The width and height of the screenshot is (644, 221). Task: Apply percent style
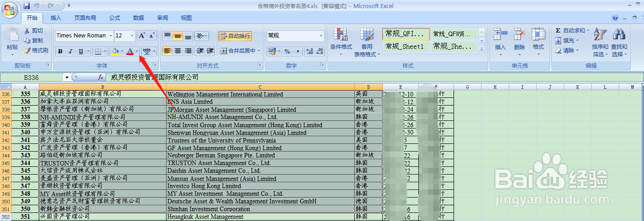(x=287, y=51)
